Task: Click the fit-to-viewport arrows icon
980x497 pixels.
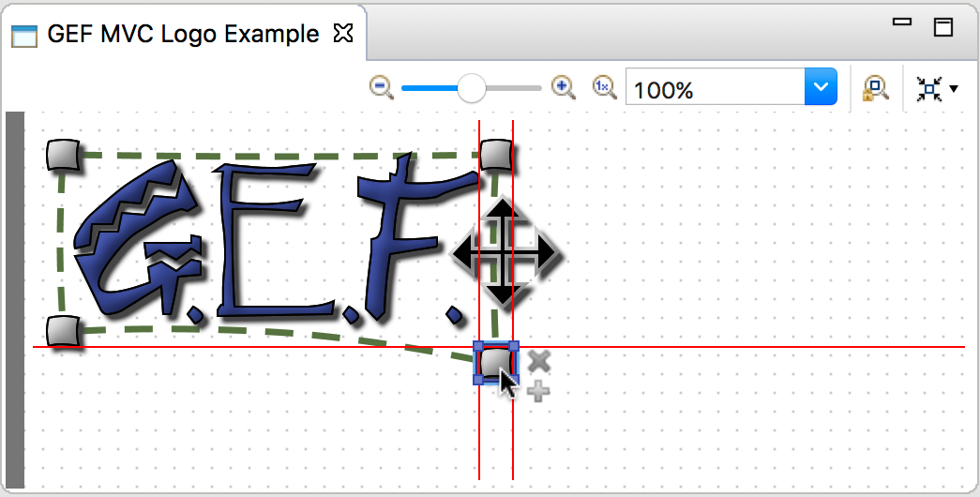Action: (x=928, y=89)
